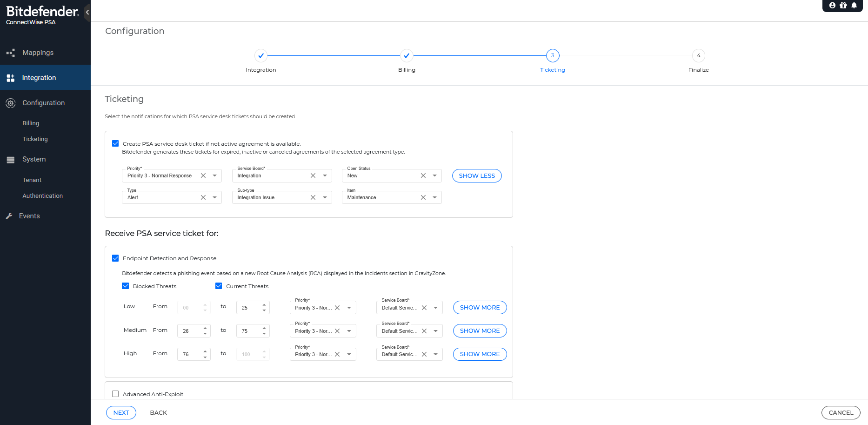Clear the Sub-type Integration Issue value
Image resolution: width=868 pixels, height=425 pixels.
click(313, 197)
